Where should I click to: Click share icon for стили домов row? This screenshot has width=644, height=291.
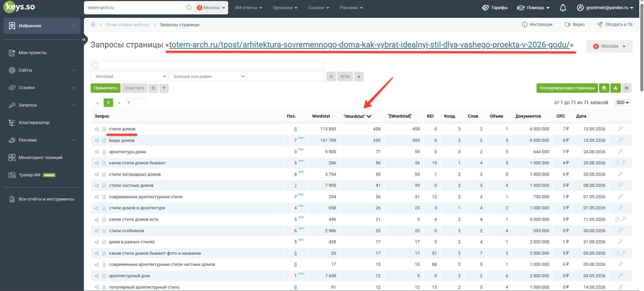pos(97,129)
